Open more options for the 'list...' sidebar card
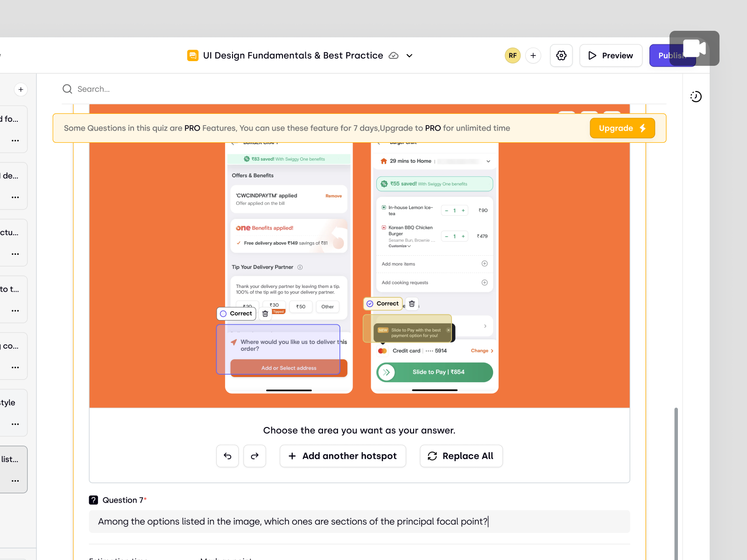 coord(15,481)
